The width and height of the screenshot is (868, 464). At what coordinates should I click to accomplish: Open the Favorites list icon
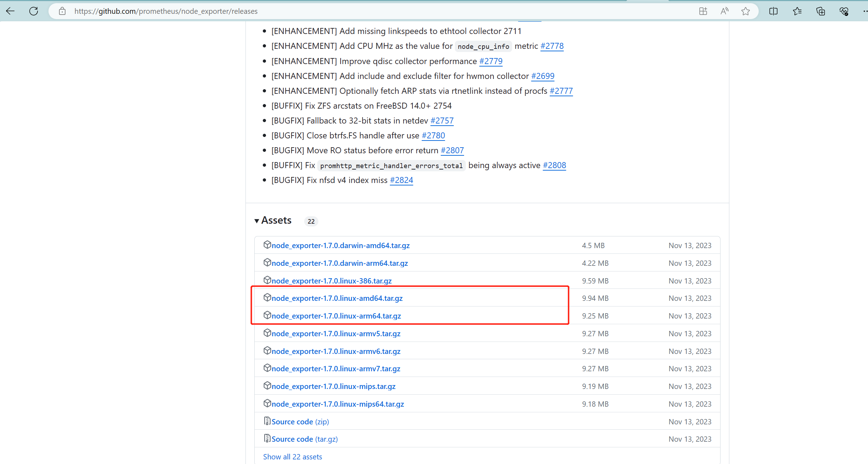point(797,11)
